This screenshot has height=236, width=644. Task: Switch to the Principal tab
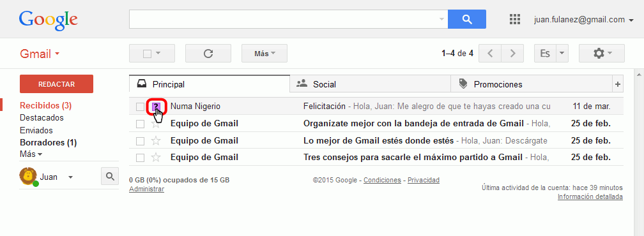(x=210, y=84)
